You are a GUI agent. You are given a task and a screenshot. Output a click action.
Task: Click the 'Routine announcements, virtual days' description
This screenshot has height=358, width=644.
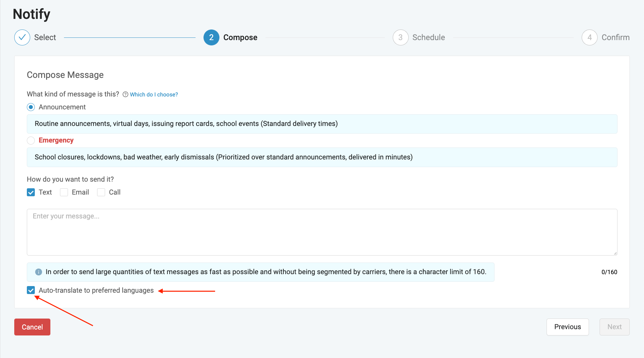(322, 124)
